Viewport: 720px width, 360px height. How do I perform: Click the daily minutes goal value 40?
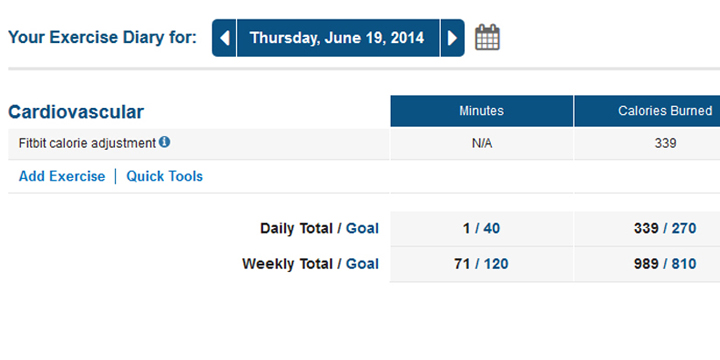[491, 228]
